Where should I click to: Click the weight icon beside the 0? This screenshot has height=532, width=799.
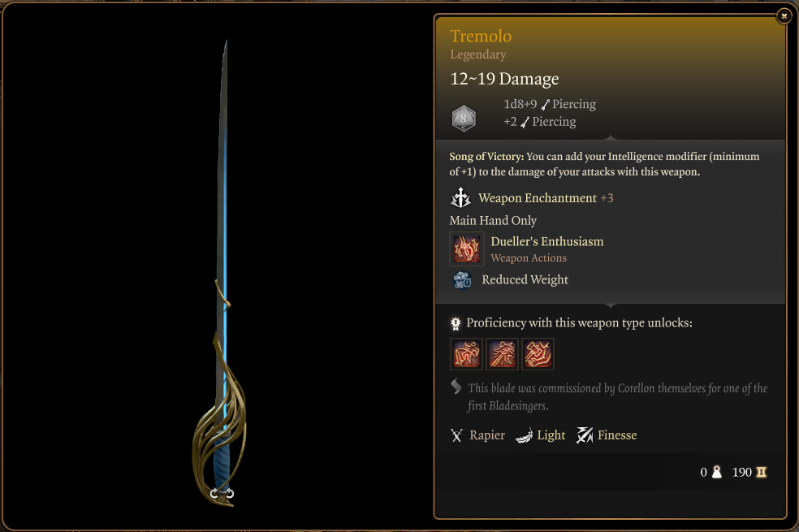point(716,473)
